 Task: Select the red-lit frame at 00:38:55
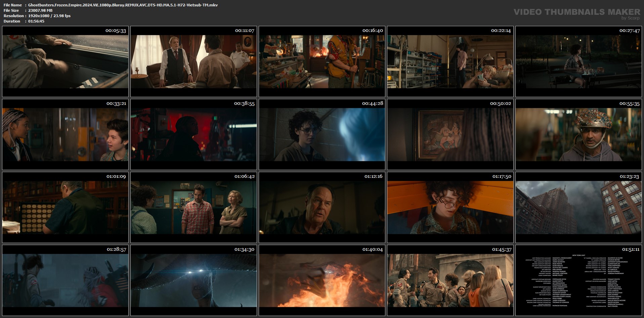point(194,134)
